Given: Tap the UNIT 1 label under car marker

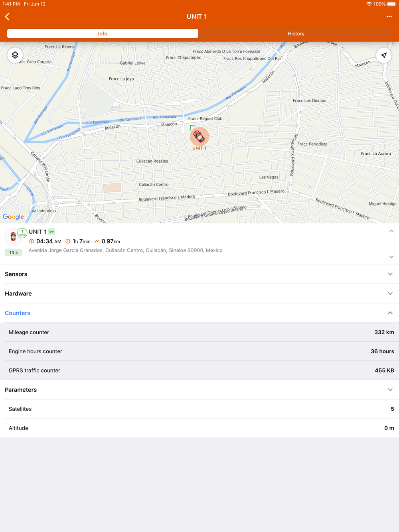Looking at the screenshot, I should (x=199, y=148).
